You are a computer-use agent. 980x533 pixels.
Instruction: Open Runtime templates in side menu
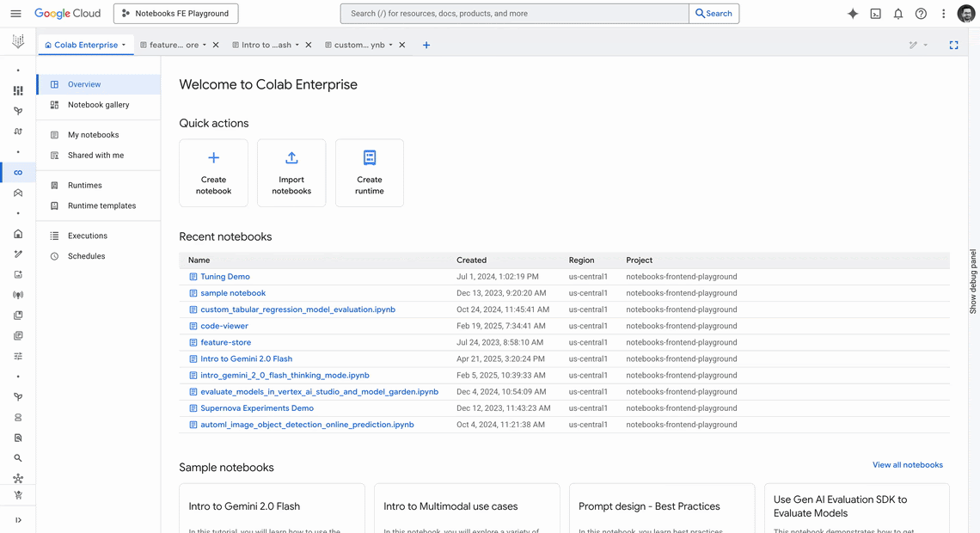(98, 205)
